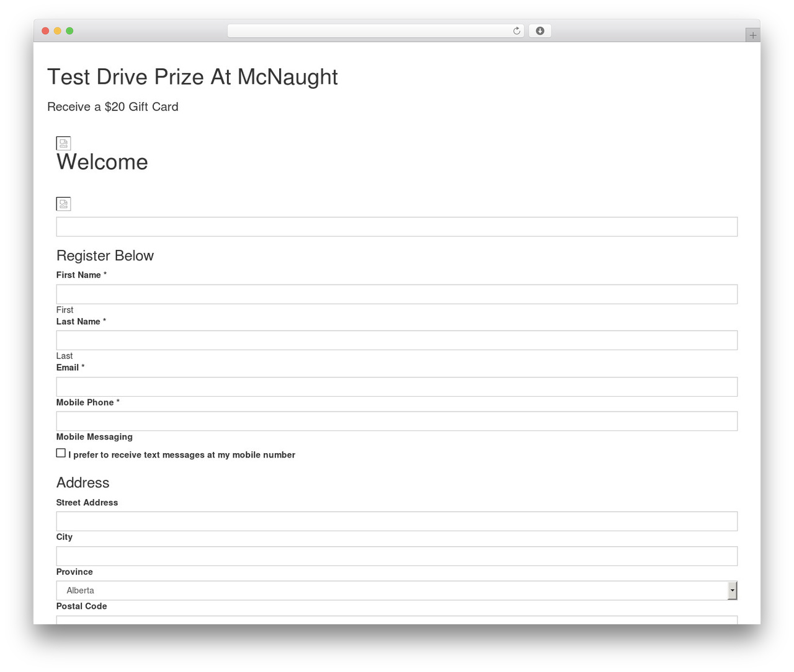Click the 'Province' label
794x672 pixels.
click(x=74, y=572)
